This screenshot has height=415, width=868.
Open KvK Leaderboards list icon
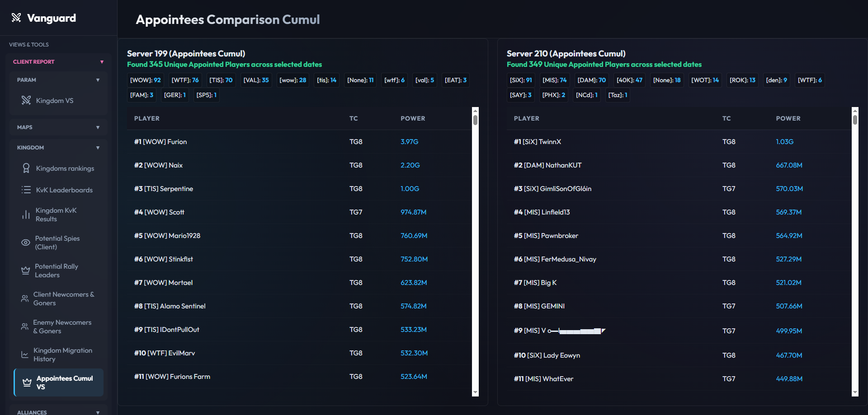coord(26,190)
